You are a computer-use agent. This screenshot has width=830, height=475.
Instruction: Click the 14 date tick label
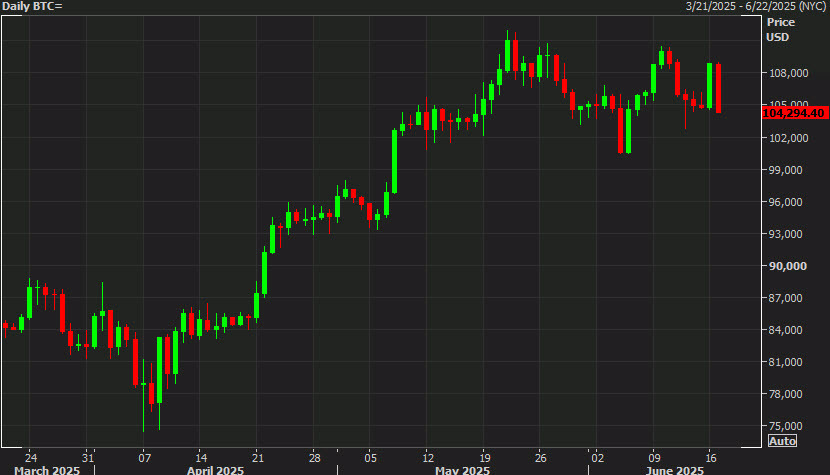pos(201,458)
